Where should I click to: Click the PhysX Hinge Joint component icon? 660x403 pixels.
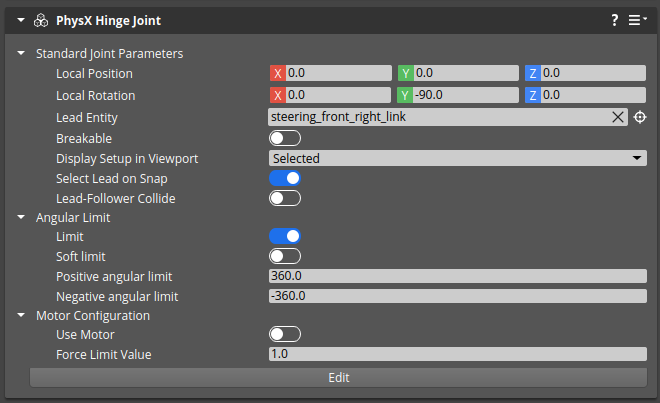(x=40, y=20)
